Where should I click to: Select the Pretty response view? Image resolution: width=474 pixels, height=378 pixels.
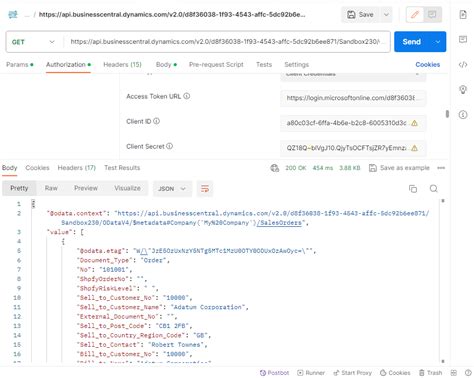tap(19, 188)
